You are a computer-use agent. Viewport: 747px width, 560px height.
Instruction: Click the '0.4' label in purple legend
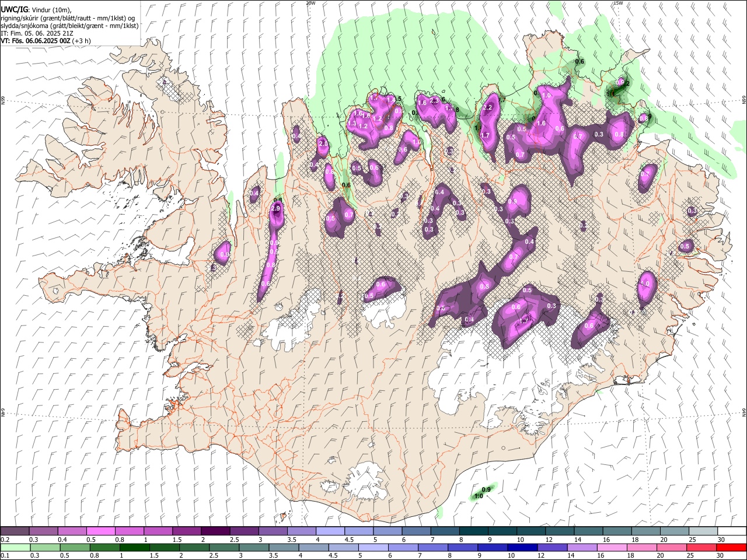(x=62, y=540)
